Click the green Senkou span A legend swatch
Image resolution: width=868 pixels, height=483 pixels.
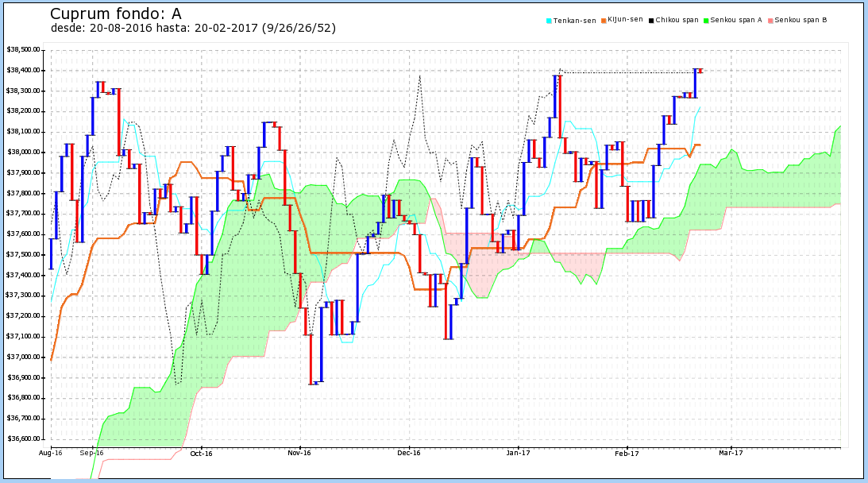tap(706, 21)
